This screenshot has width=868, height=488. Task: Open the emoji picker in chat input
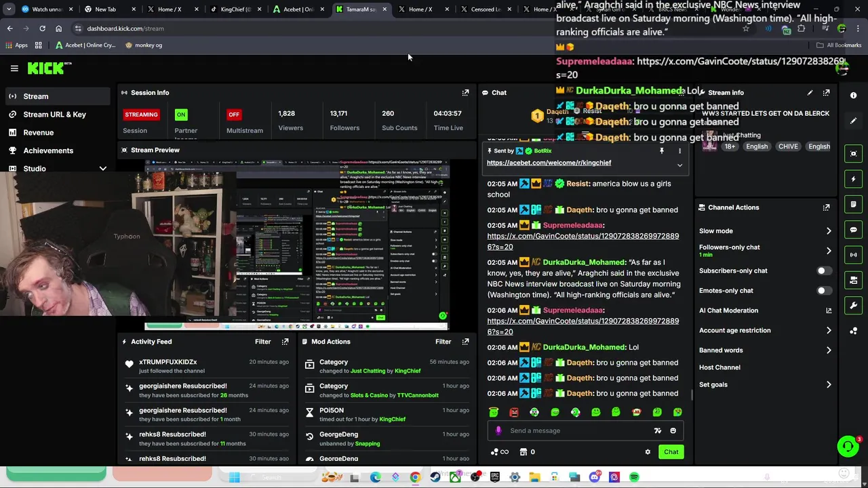tap(673, 430)
